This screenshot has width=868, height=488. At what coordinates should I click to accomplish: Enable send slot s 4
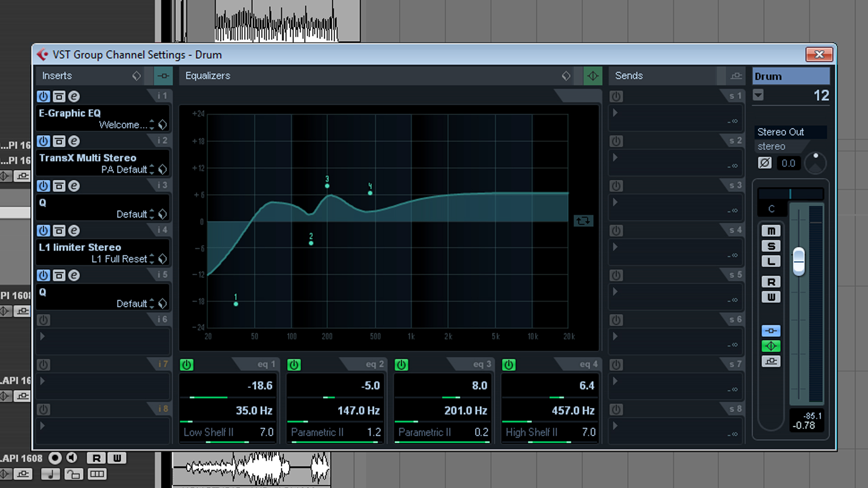616,230
